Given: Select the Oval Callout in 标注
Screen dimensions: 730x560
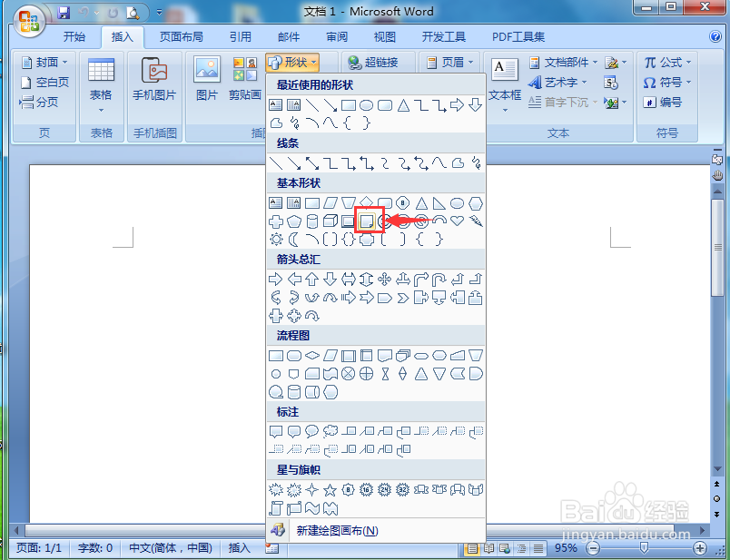Looking at the screenshot, I should pyautogui.click(x=312, y=431).
